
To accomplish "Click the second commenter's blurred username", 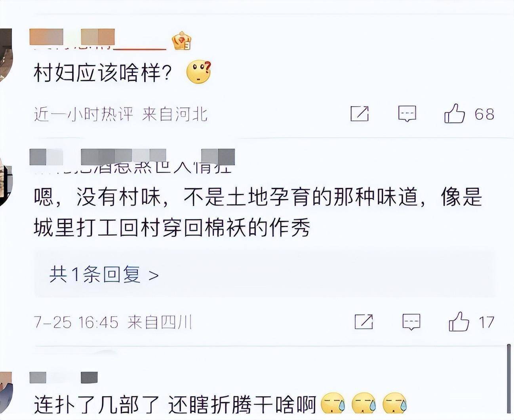I will click(x=132, y=160).
